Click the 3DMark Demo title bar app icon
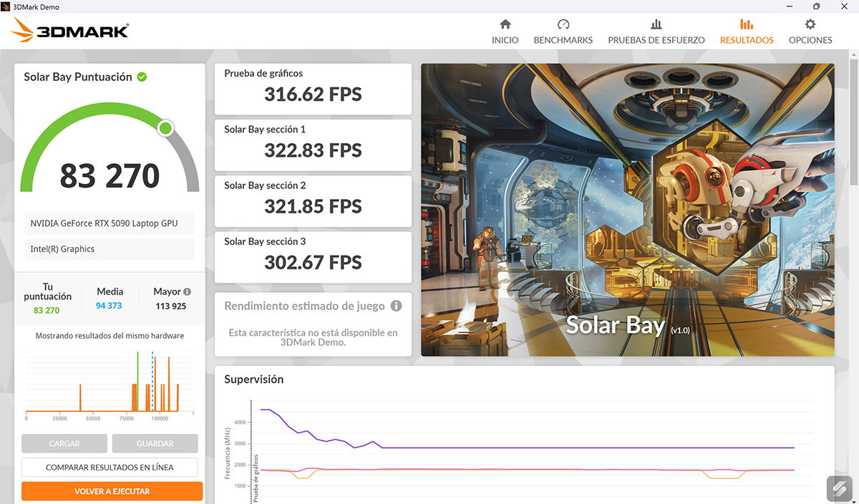The height and width of the screenshot is (504, 859). click(x=6, y=6)
